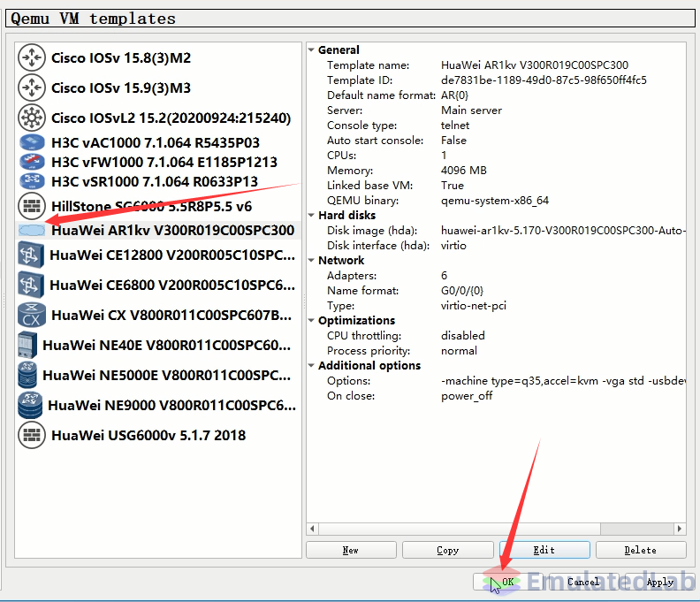Click the horizontal scrollbar left arrow
The height and width of the screenshot is (602, 700).
pos(312,529)
